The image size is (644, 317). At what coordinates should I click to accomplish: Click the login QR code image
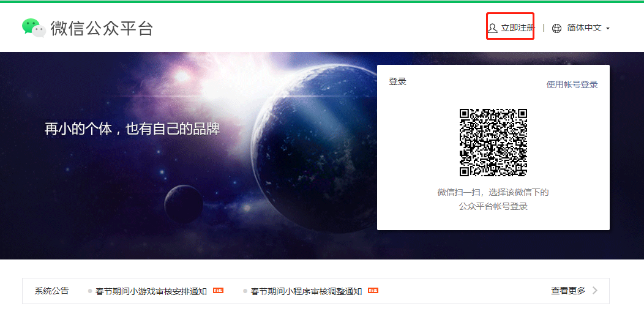coord(493,142)
